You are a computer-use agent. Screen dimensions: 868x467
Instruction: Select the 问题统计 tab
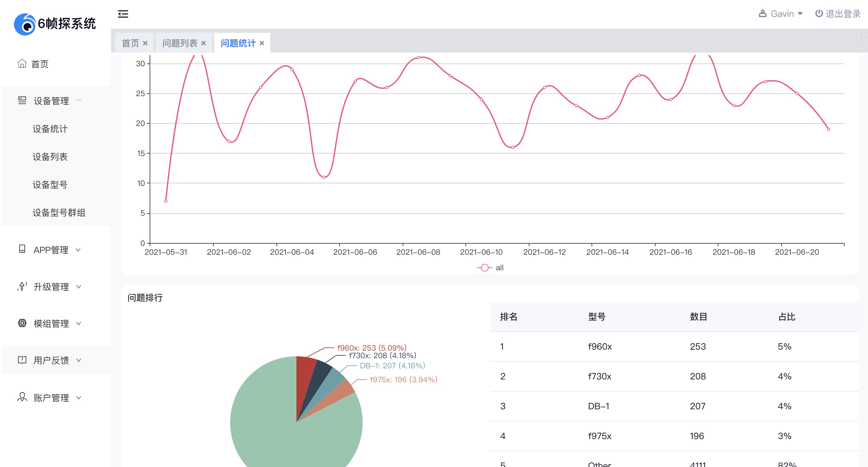coord(238,43)
